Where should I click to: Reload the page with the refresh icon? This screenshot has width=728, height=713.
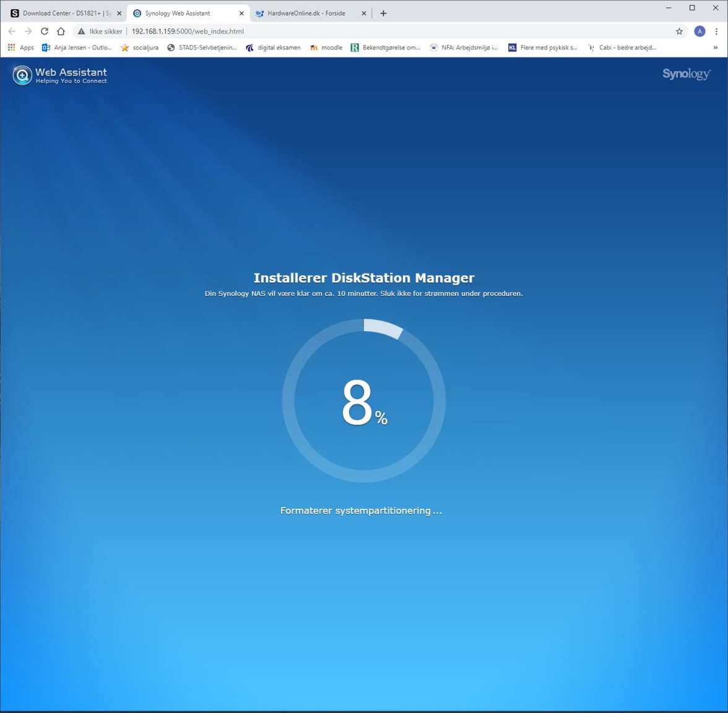click(45, 31)
